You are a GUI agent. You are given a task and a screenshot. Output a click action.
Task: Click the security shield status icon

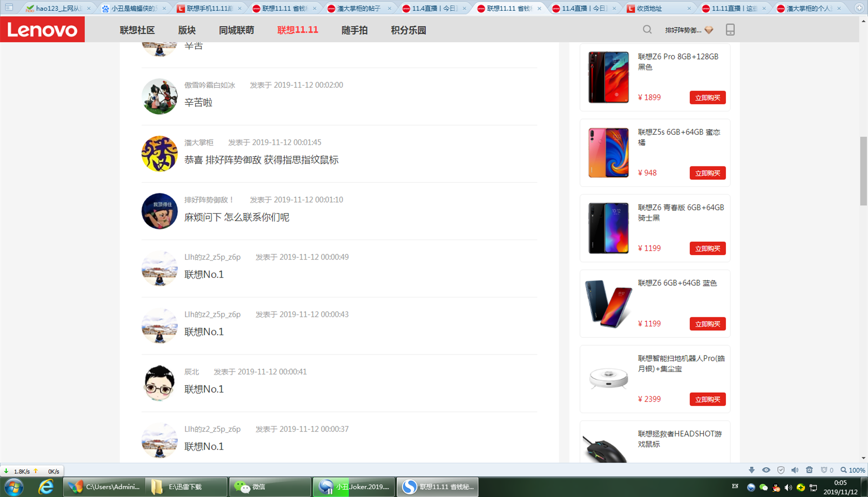(x=781, y=470)
